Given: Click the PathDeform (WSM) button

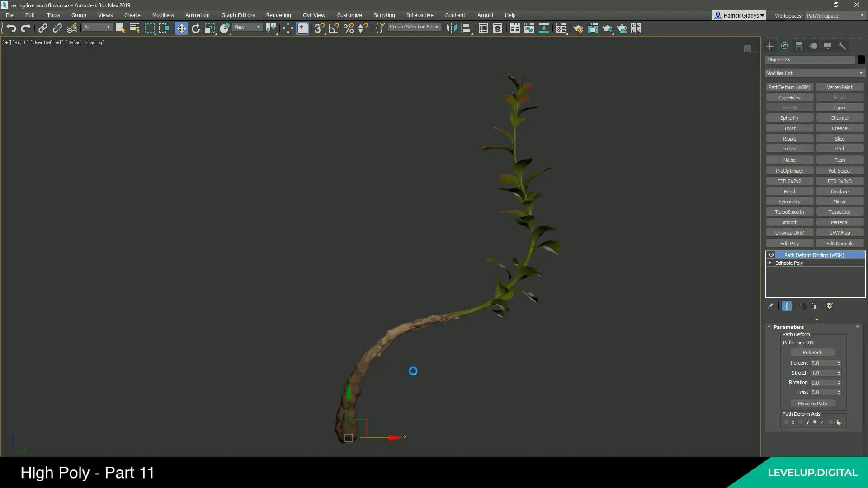Looking at the screenshot, I should click(789, 87).
